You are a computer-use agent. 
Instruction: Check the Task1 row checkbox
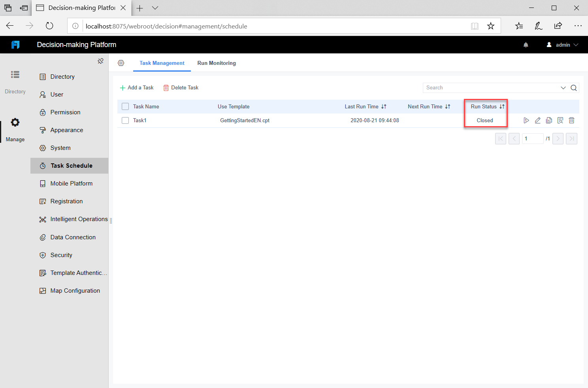pyautogui.click(x=125, y=120)
